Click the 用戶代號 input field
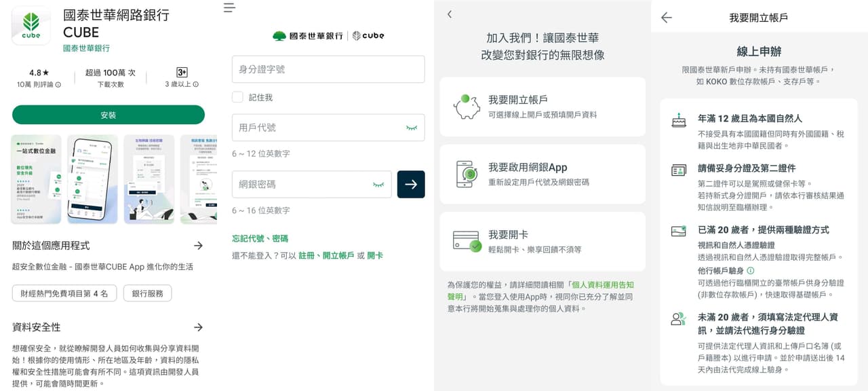868x391 pixels. point(328,128)
